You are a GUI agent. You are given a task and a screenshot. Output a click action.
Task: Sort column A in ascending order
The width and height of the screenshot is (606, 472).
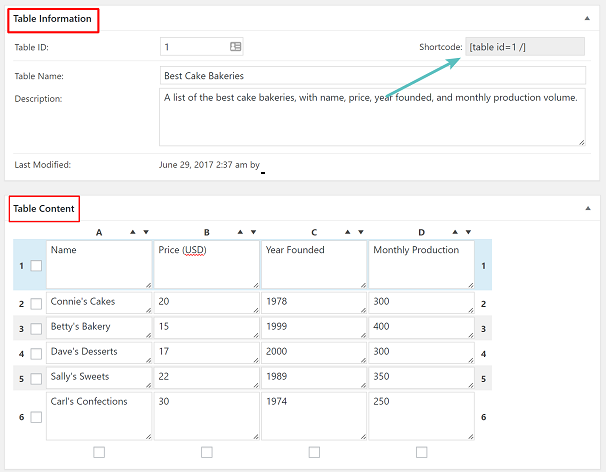click(x=131, y=232)
